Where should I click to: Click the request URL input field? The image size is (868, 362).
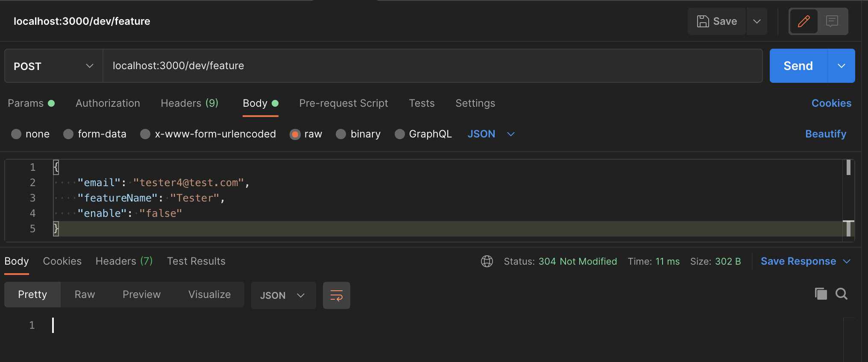tap(432, 66)
